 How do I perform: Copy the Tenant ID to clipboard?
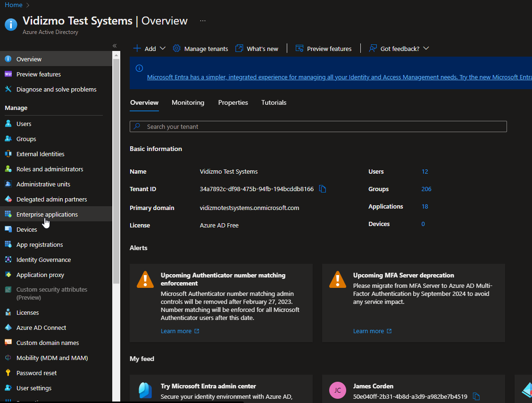click(x=323, y=189)
